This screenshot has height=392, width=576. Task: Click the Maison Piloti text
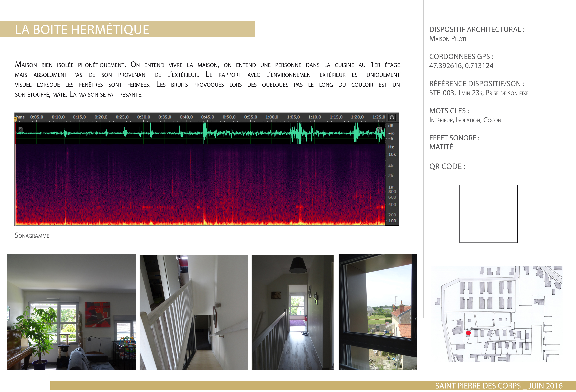448,39
